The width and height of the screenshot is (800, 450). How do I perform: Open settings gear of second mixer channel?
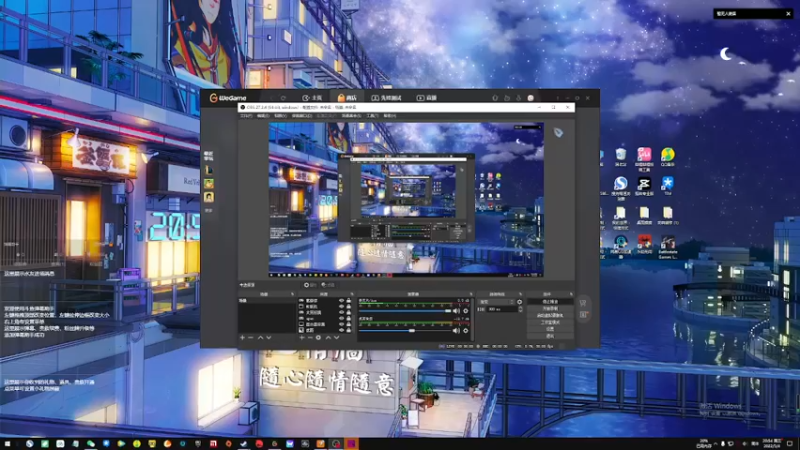point(466,331)
